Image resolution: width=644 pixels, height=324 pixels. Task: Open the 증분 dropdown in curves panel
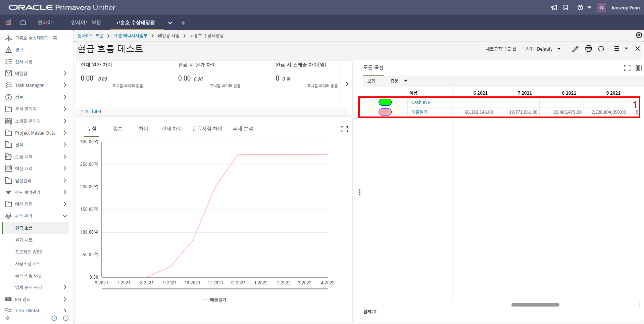399,81
